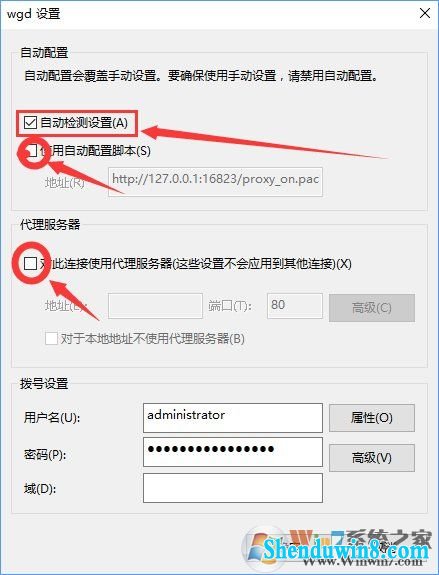
Task: Open dial-up 高级(V) advanced button
Action: pos(372,458)
